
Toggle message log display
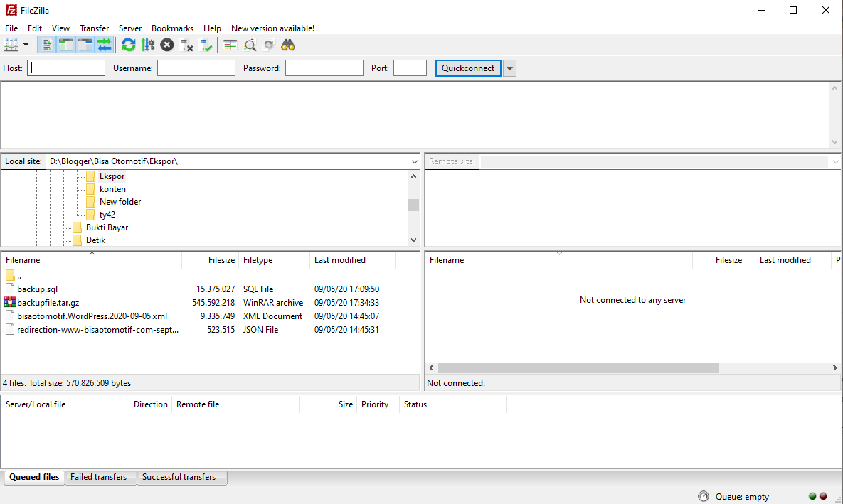[x=47, y=45]
